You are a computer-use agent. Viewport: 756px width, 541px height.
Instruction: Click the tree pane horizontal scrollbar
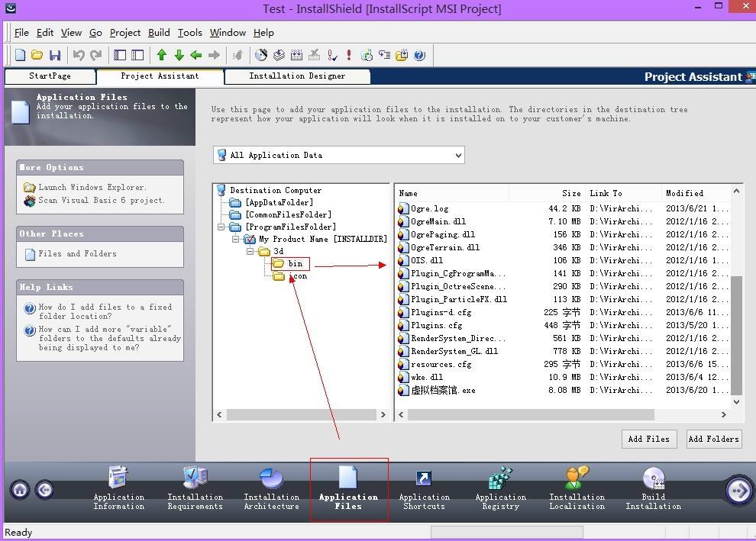(302, 415)
